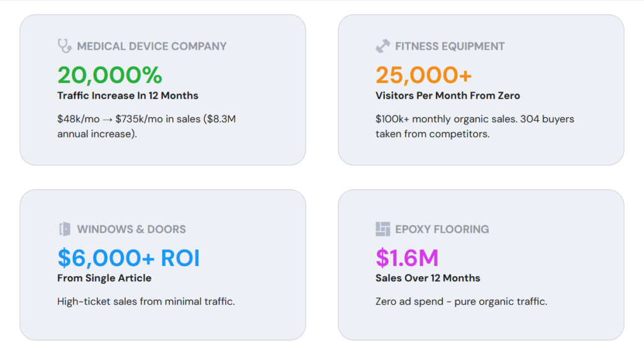Click the Sales Over 12 Months subtitle
Image resolution: width=644 pixels, height=349 pixels.
tap(428, 278)
